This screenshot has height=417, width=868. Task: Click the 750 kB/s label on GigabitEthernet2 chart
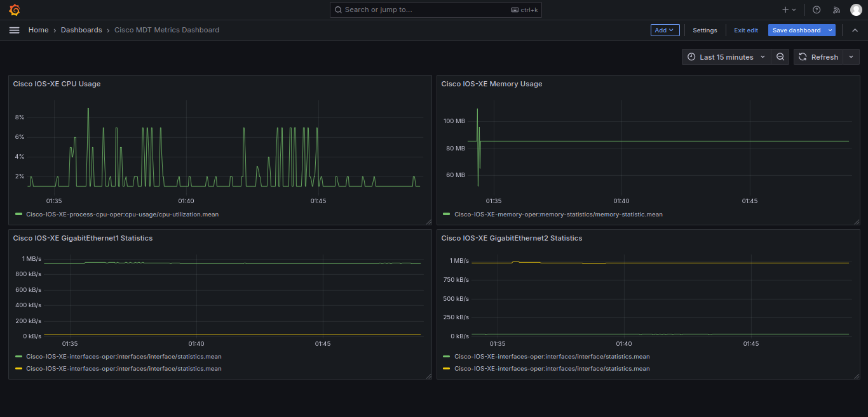point(456,280)
